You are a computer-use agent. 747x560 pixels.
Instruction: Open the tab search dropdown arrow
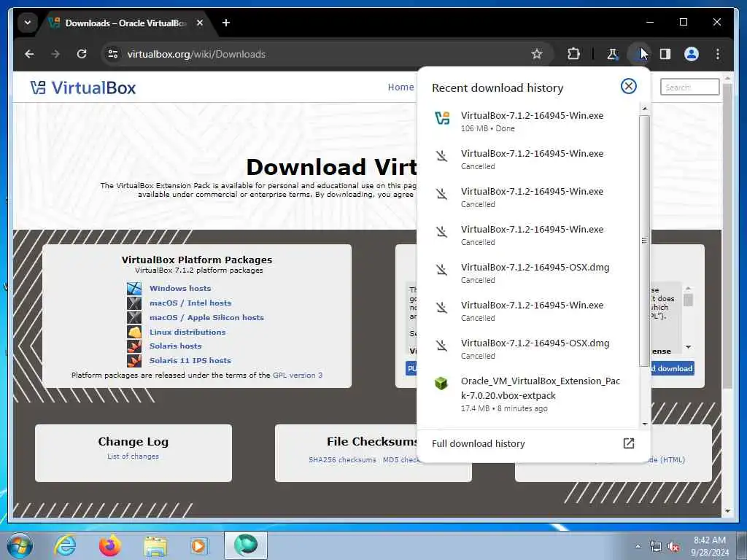pyautogui.click(x=28, y=23)
